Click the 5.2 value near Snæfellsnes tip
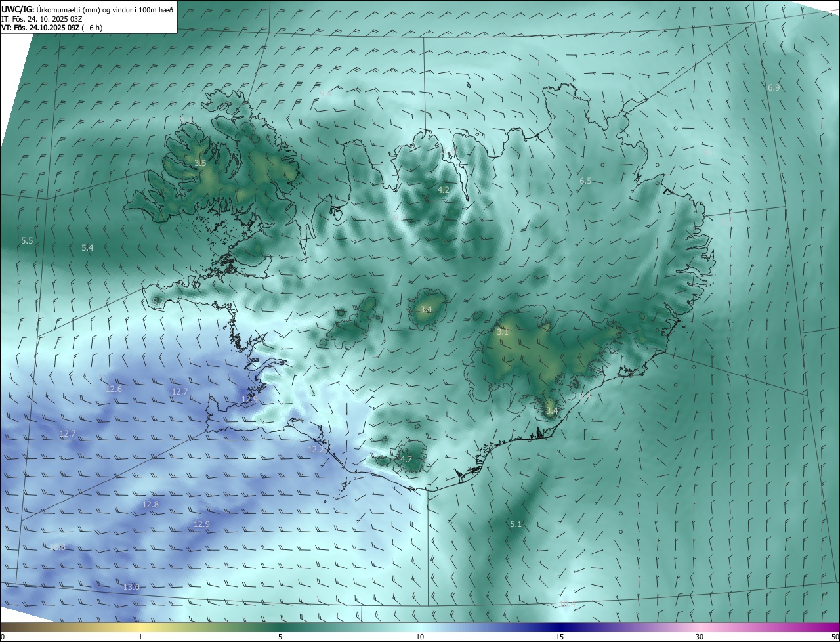This screenshot has width=840, height=642. pos(157,301)
